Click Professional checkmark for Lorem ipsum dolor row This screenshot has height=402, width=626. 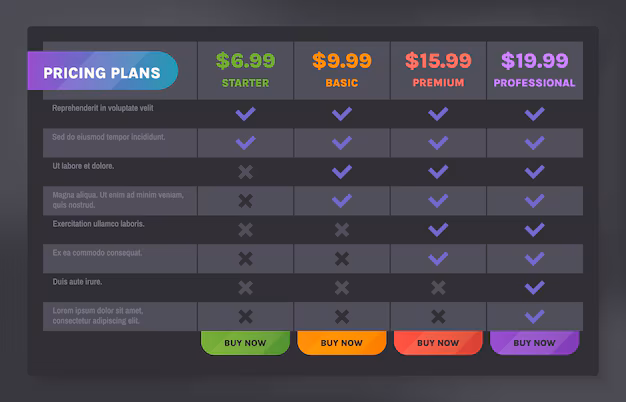click(x=535, y=317)
